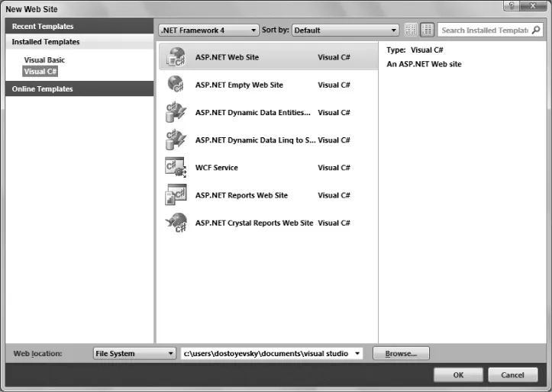Open the .NET Framework 4 dropdown

[208, 31]
